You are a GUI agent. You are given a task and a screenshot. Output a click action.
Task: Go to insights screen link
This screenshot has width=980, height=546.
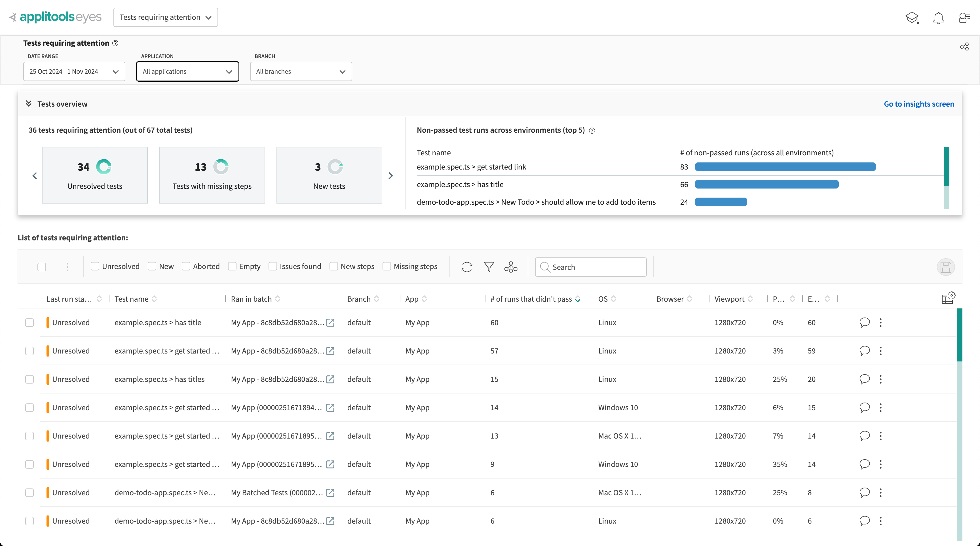(919, 104)
